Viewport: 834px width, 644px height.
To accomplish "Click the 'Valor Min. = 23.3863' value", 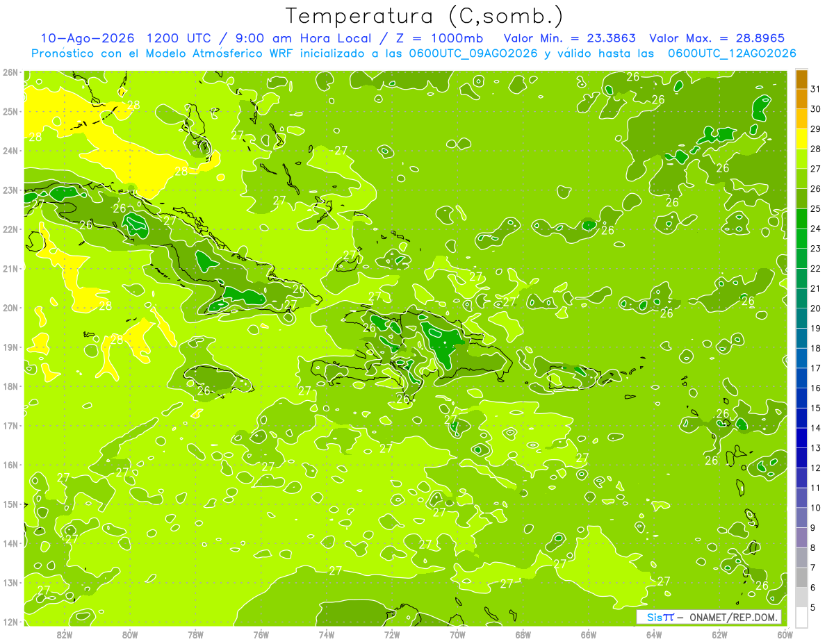I will [x=569, y=38].
